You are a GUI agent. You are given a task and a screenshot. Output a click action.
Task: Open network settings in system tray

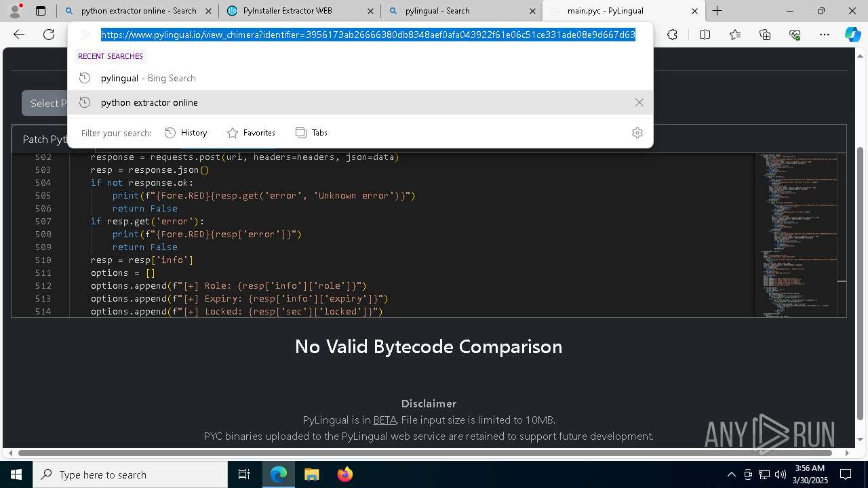[x=764, y=474]
